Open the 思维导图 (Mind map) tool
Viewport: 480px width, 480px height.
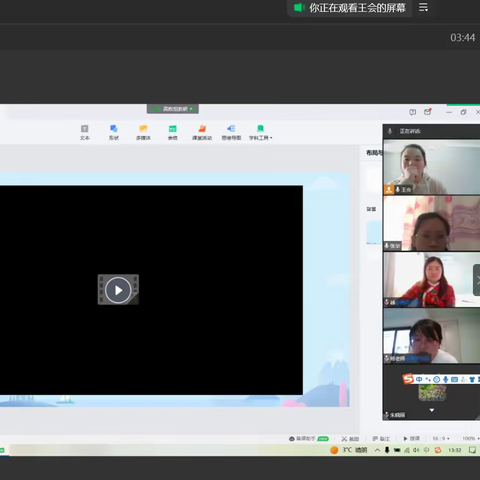click(x=231, y=132)
